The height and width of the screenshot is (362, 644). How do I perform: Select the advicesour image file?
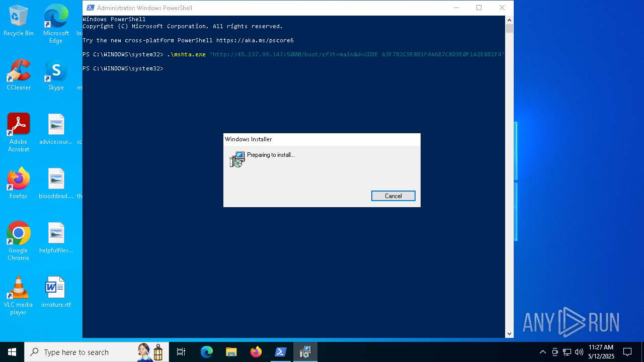(56, 129)
